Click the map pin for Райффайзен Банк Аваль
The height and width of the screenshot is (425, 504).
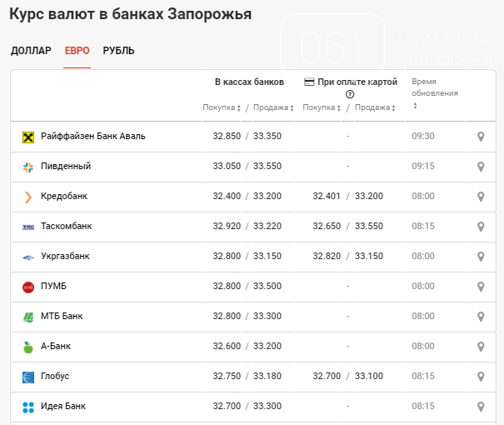pos(481,137)
